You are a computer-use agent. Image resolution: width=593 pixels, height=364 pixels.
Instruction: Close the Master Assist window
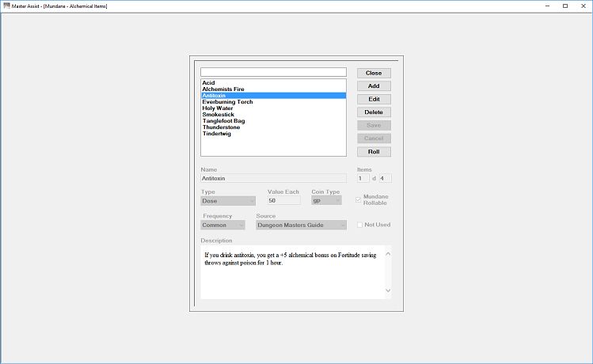point(583,6)
